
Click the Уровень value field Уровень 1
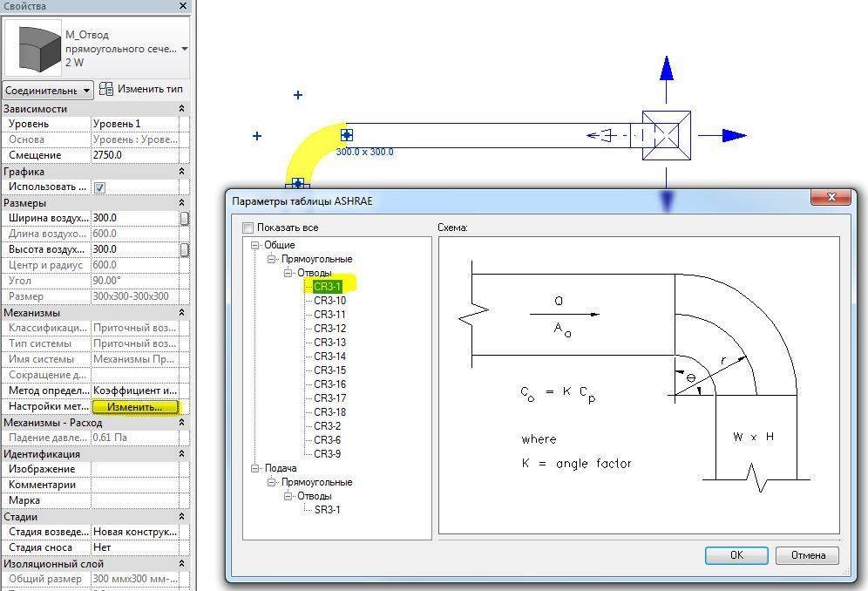[134, 124]
